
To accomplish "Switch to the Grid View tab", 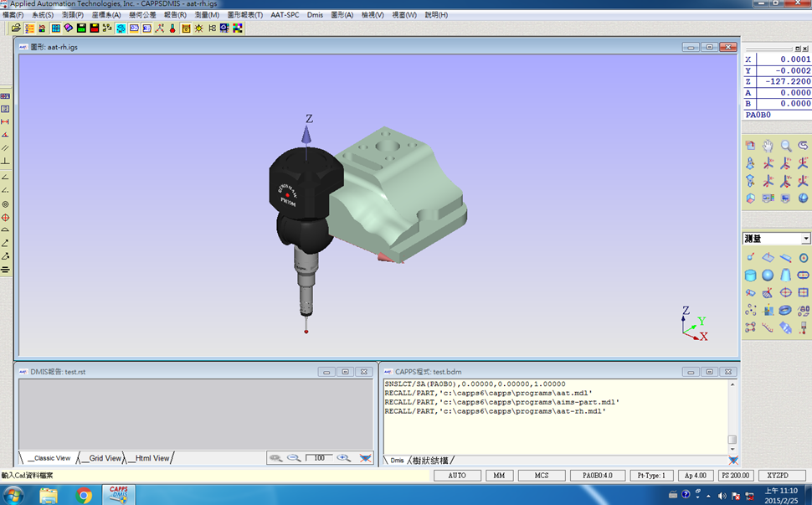I will [x=103, y=458].
